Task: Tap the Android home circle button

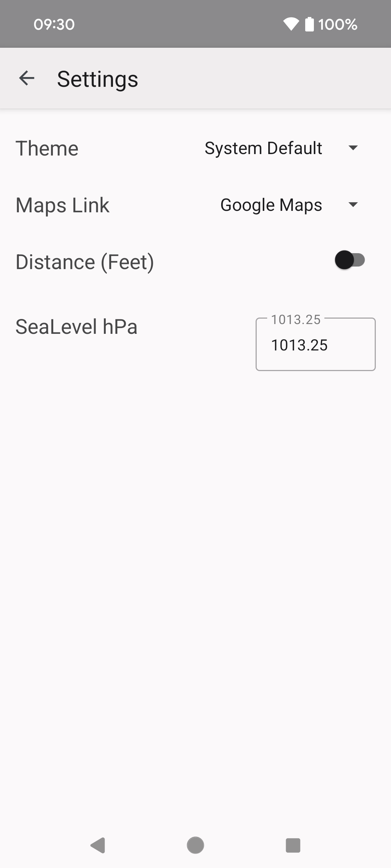Action: pos(195,845)
